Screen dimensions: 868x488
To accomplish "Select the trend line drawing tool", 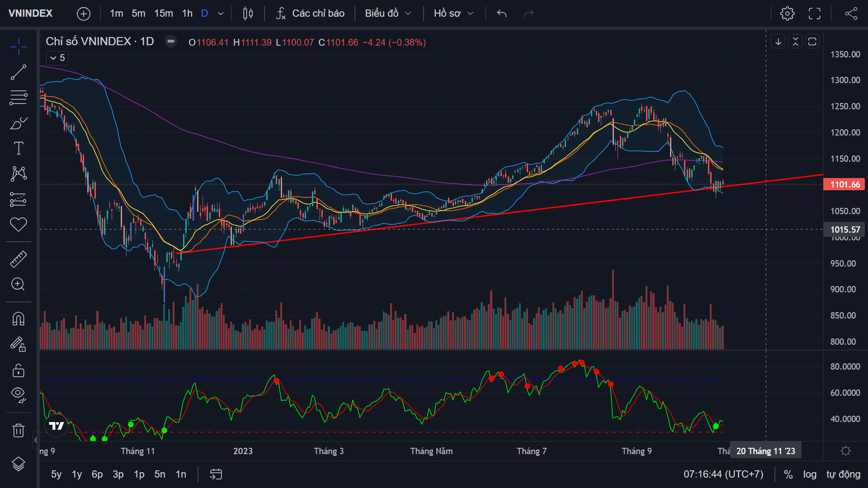I will coord(19,72).
